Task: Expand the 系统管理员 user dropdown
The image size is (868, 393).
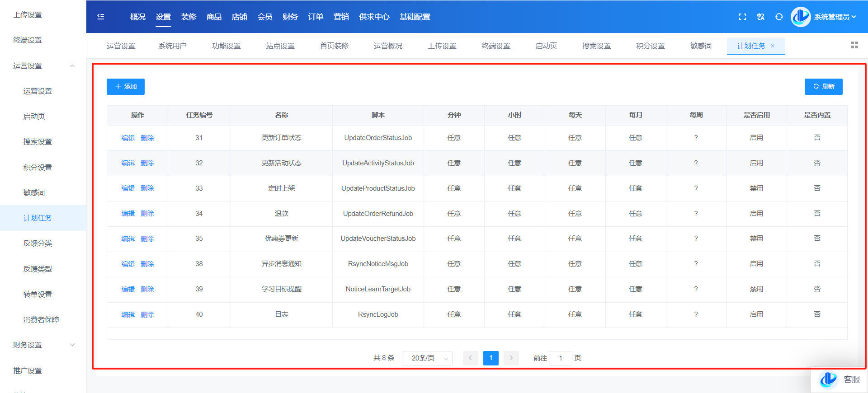Action: click(835, 17)
